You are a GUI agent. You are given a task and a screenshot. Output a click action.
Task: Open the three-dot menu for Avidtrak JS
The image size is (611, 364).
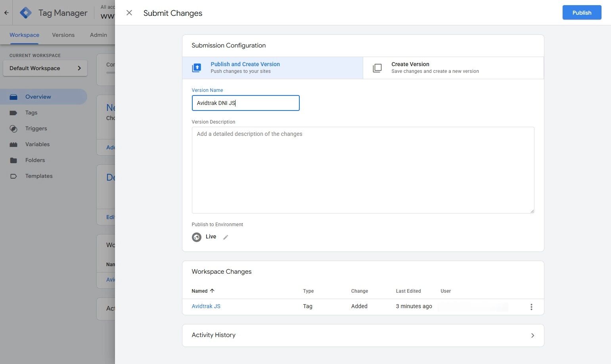pos(531,307)
